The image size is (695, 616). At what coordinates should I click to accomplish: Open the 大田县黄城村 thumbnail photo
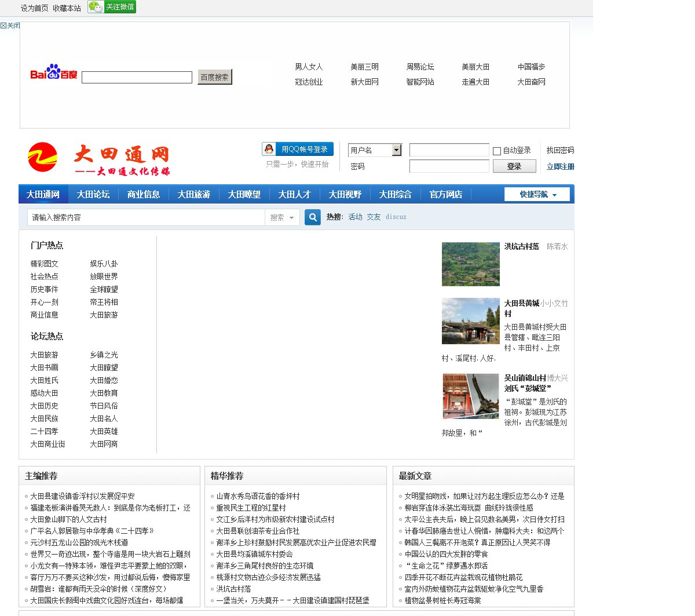point(470,321)
